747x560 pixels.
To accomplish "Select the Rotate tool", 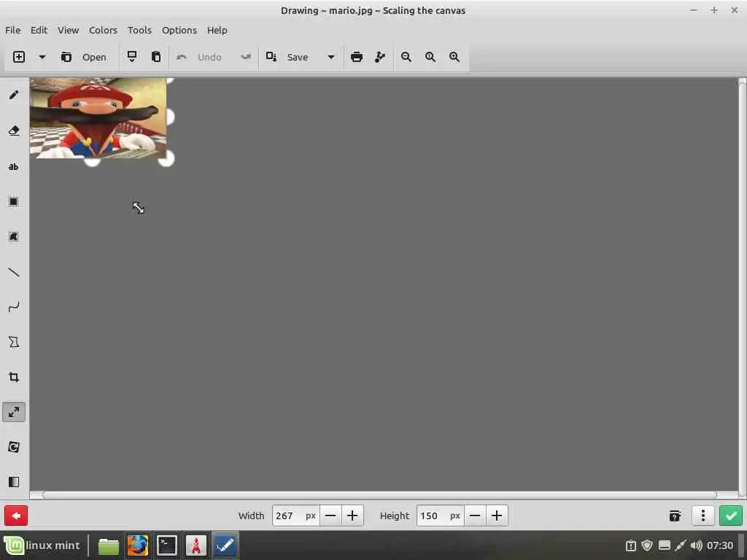I will pyautogui.click(x=14, y=447).
